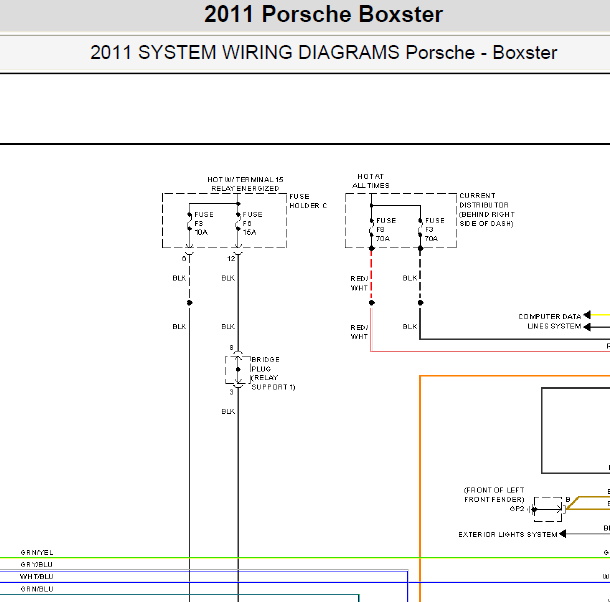Image resolution: width=610 pixels, height=602 pixels.
Task: Click the "GRY/BLU" wire color label
Action: click(x=37, y=564)
